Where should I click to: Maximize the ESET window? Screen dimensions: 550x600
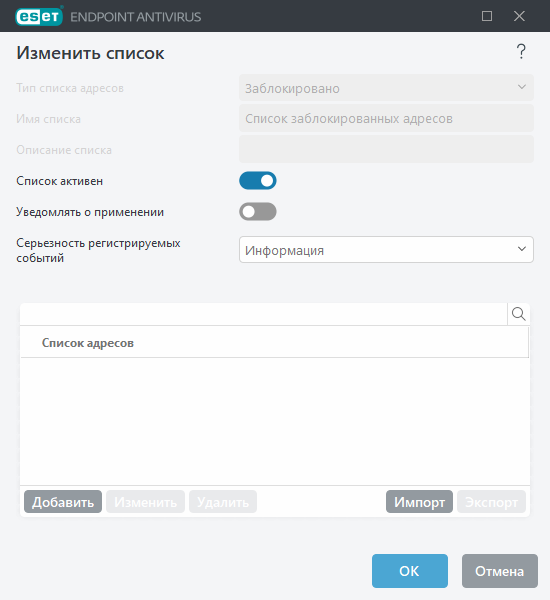tap(486, 16)
